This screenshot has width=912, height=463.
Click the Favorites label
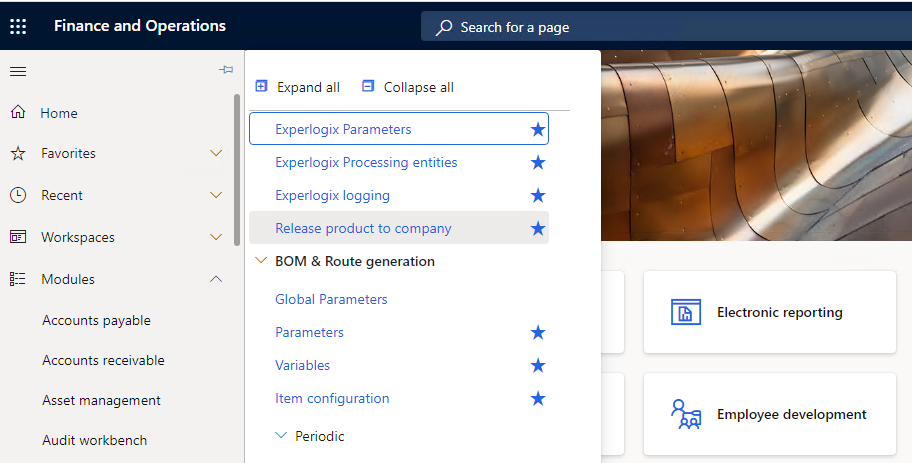coord(68,153)
